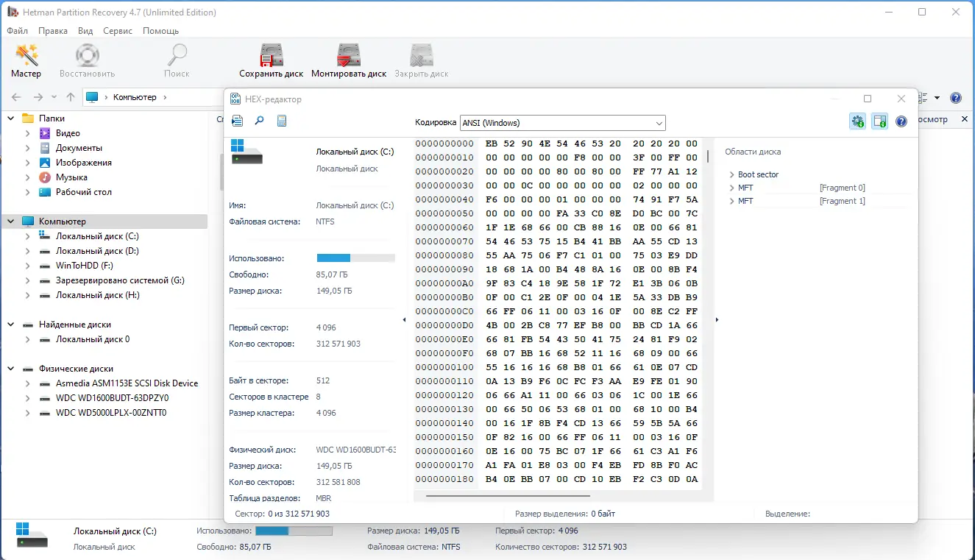
Task: Open the Помощь menu
Action: [160, 31]
